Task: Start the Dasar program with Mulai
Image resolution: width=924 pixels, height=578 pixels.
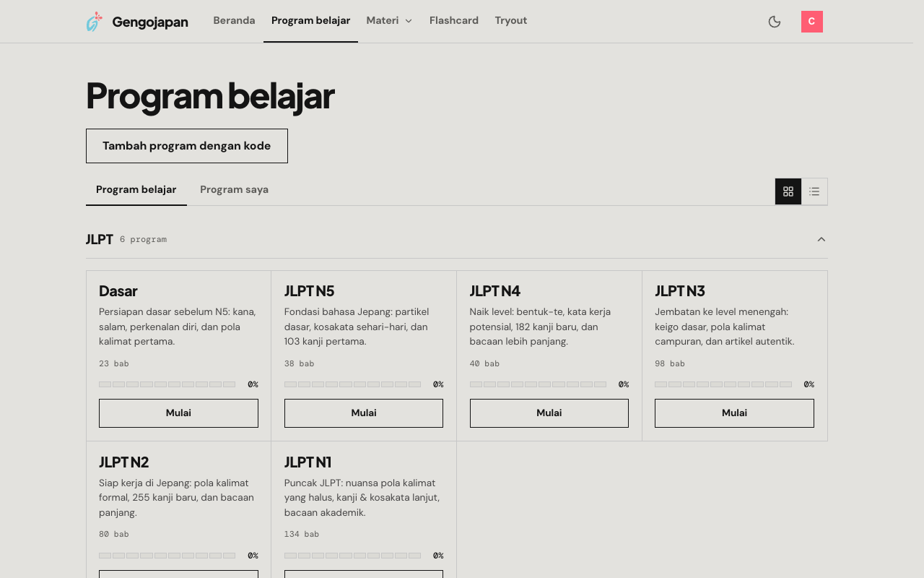Action: pyautogui.click(x=178, y=413)
